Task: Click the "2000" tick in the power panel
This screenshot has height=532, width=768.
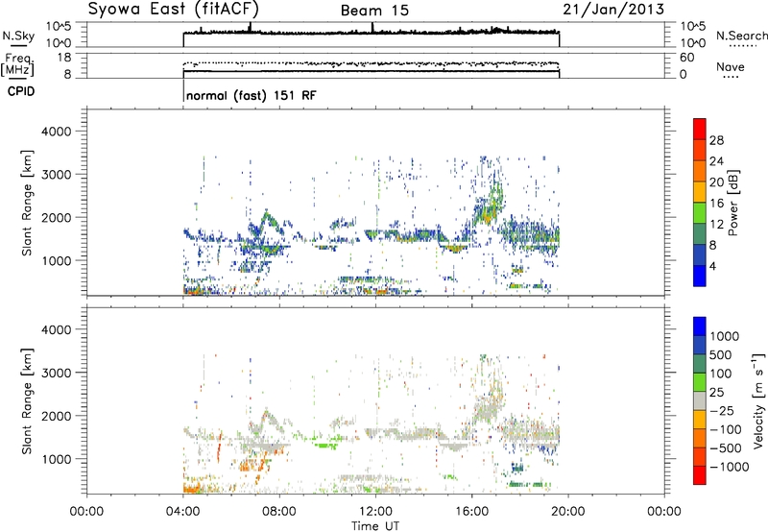Action: tap(57, 217)
